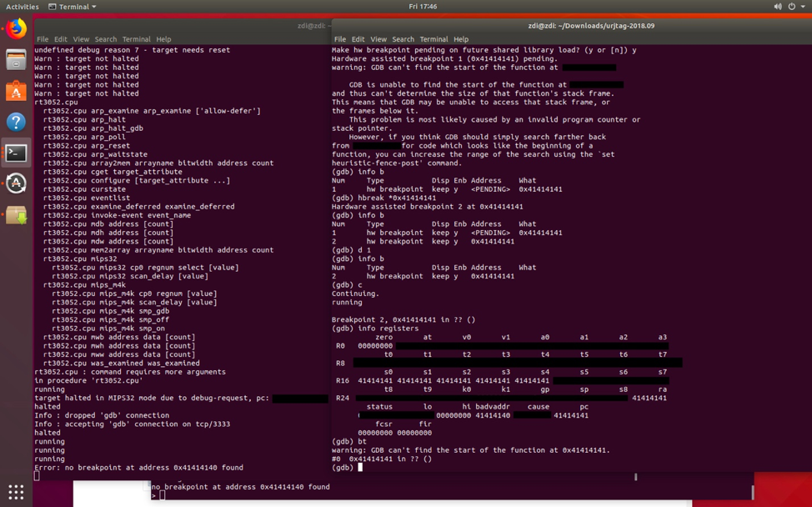Click 'Continuing.' output line
This screenshot has height=507, width=812.
click(355, 294)
